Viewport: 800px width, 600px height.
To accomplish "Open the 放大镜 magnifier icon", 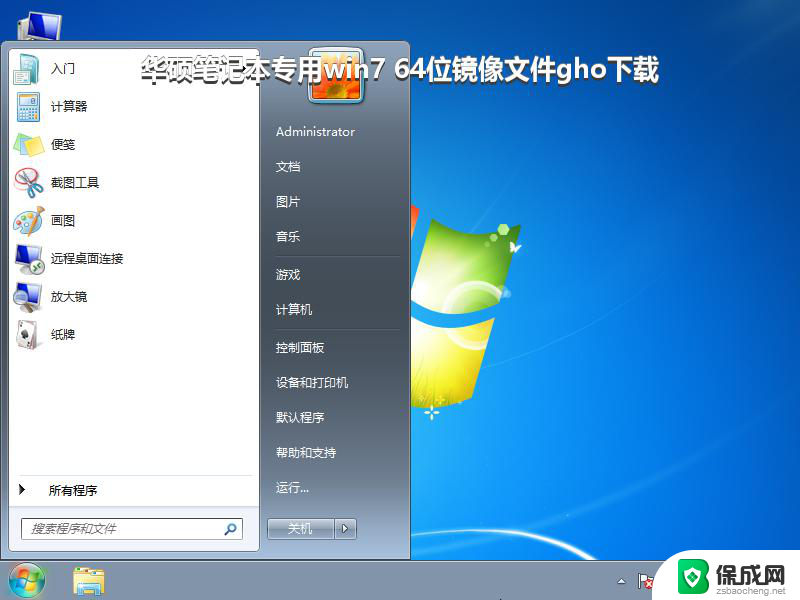I will click(x=28, y=297).
